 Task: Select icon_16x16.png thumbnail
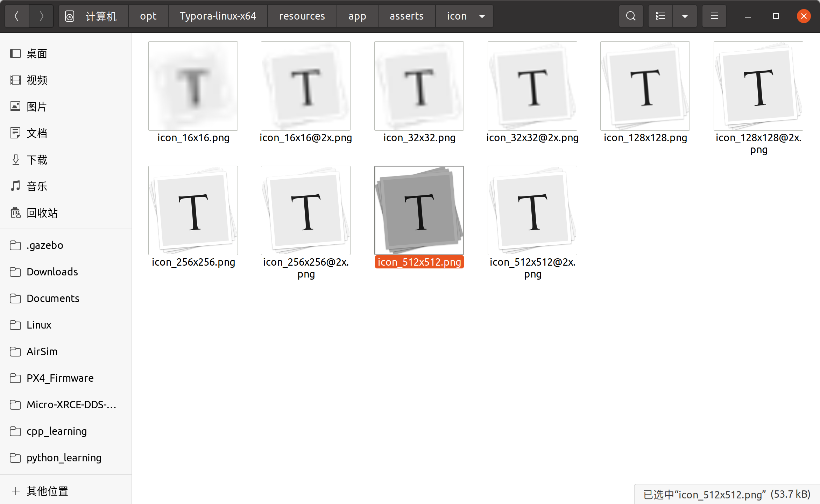coord(193,86)
